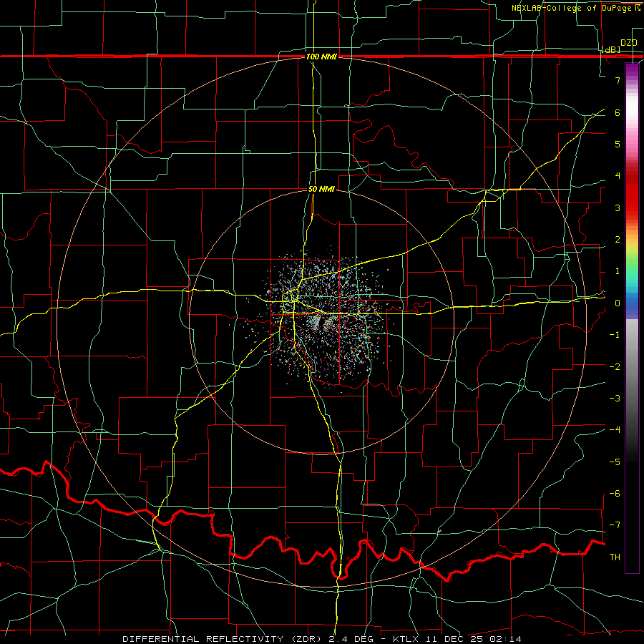Click the 2 value on the scale
The image size is (644, 644).
coord(618,240)
